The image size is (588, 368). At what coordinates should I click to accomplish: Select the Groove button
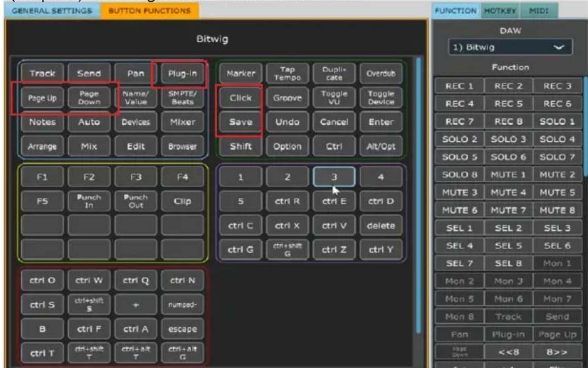click(x=287, y=98)
